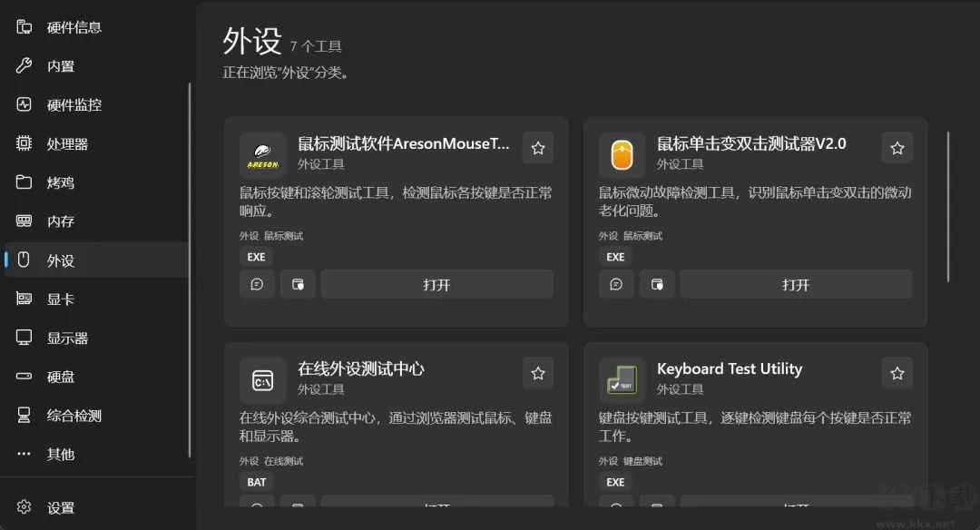Viewport: 980px width, 530px height.
Task: Click the C:\ icon of 在线外设测试中心
Action: tap(262, 380)
